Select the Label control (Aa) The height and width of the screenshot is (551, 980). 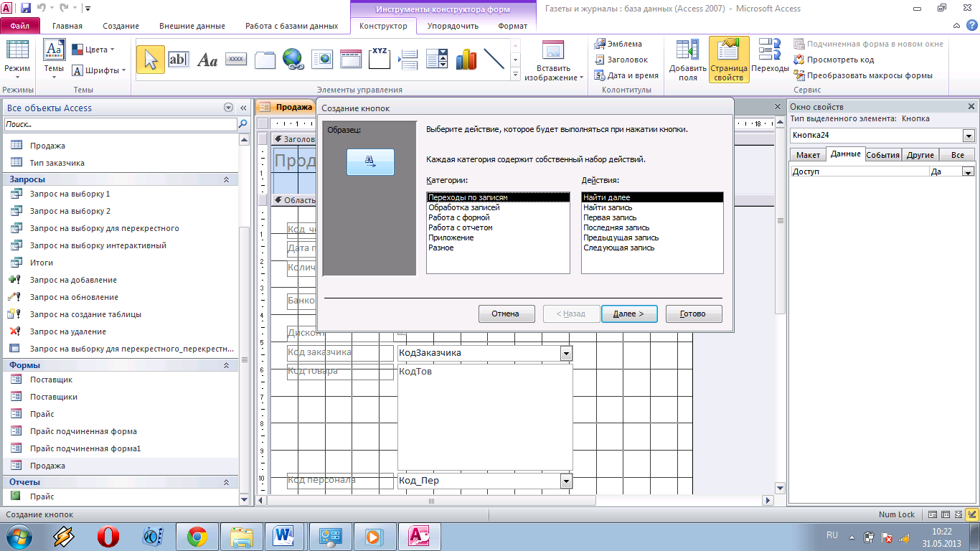click(207, 60)
